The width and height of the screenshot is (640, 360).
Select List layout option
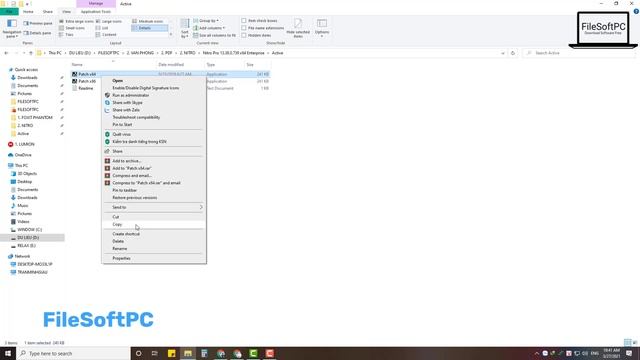(102, 28)
